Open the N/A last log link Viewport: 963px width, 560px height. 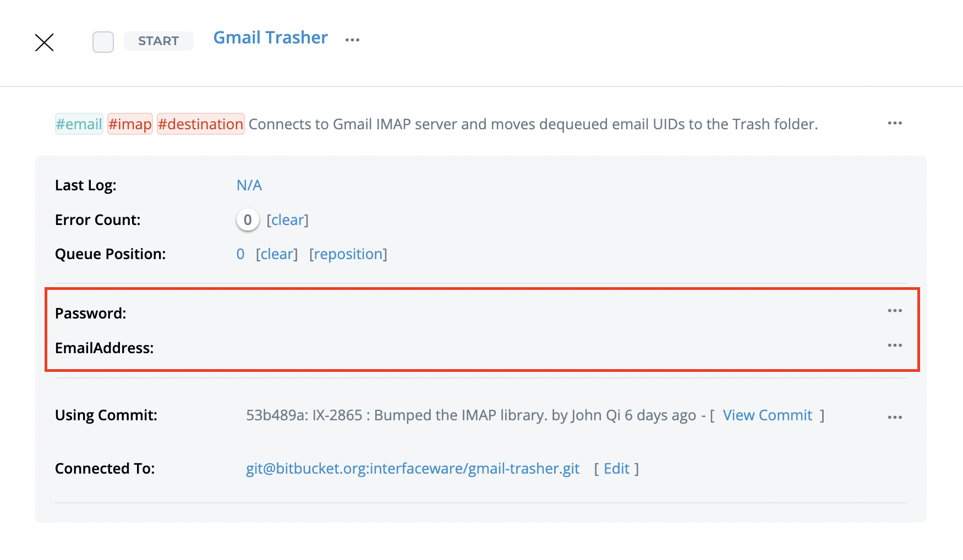[x=249, y=185]
